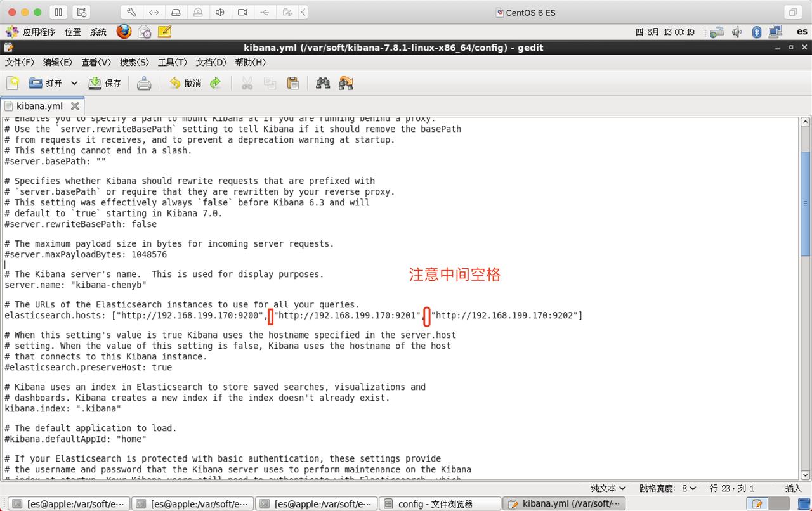Image resolution: width=812 pixels, height=511 pixels.
Task: Change tab width via 跳格宽度 dropdown
Action: point(668,488)
